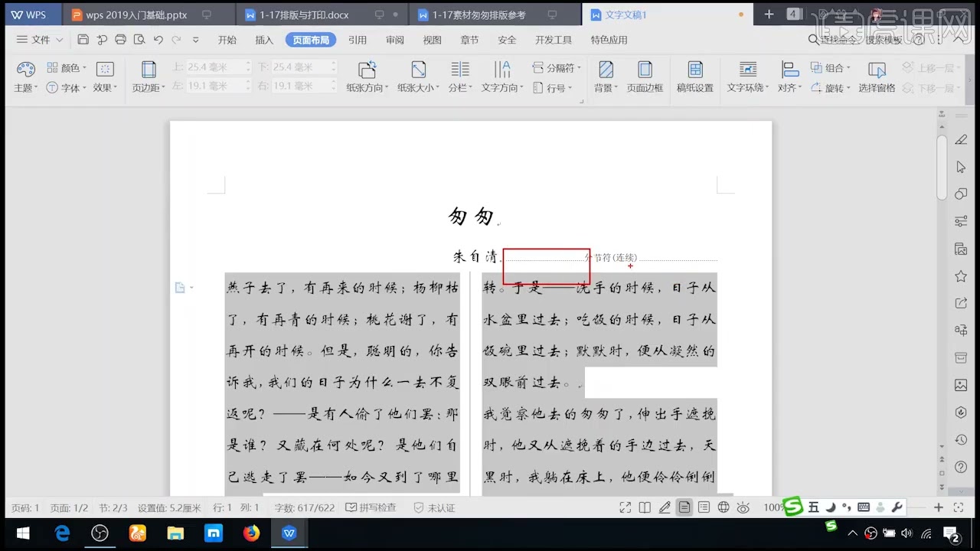Click the 行号 line numbers button
The width and height of the screenshot is (980, 551).
tap(554, 88)
